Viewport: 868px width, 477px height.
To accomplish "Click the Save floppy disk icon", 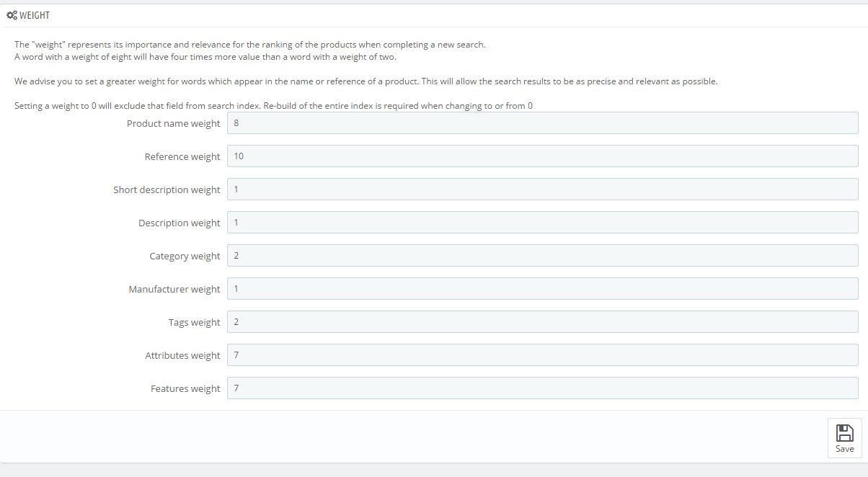I will click(844, 432).
